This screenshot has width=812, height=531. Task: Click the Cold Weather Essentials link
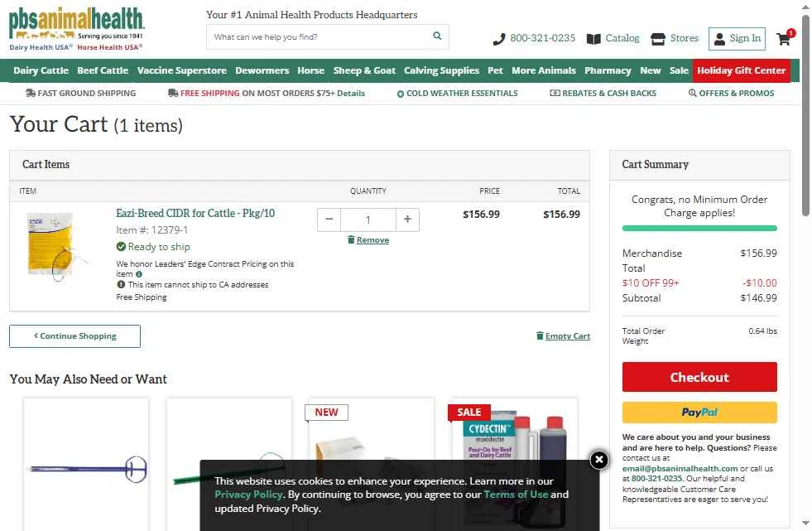(461, 94)
